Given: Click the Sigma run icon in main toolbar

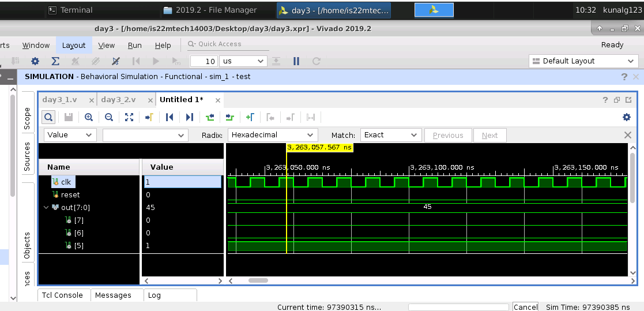Looking at the screenshot, I should (x=55, y=61).
